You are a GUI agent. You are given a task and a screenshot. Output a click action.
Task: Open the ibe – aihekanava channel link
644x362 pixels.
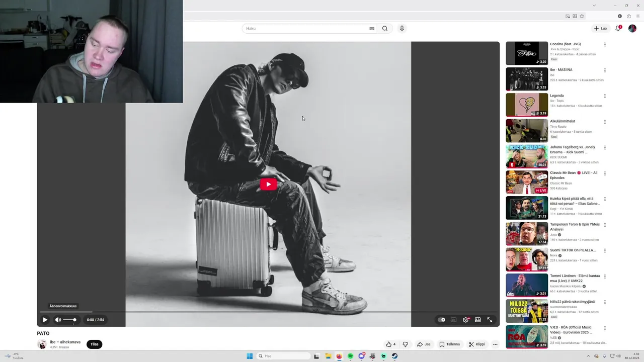click(65, 342)
